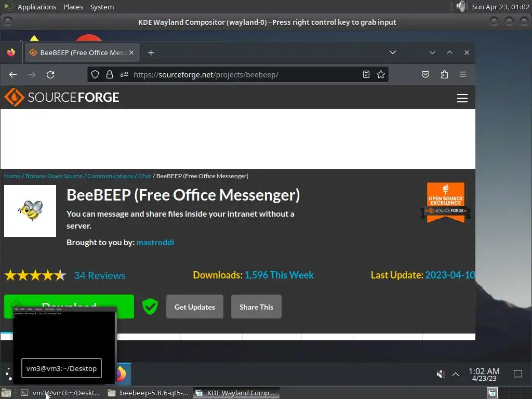Open site permissions icon in address bar
Screen dimensions: 532x399
124,75
